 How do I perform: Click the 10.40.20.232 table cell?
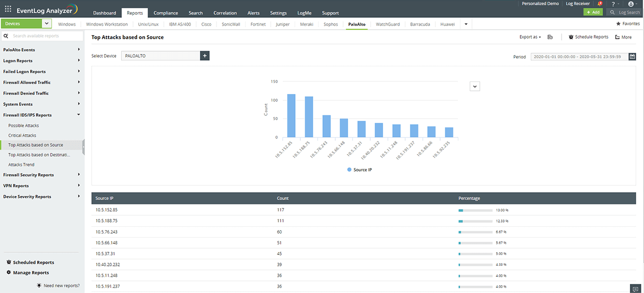(107, 264)
